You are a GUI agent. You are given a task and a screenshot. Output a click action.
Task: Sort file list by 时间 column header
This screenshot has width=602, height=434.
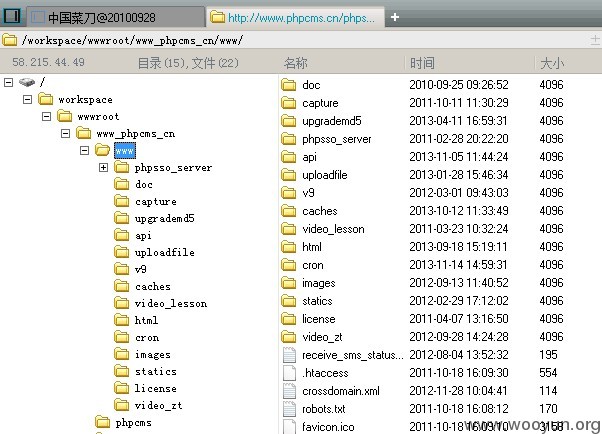[422, 63]
